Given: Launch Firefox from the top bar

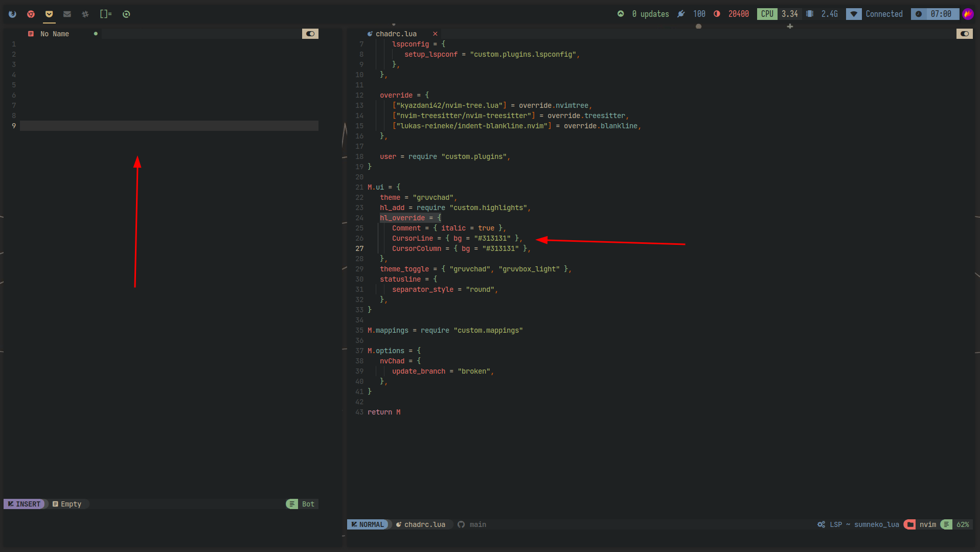Looking at the screenshot, I should click(x=12, y=14).
